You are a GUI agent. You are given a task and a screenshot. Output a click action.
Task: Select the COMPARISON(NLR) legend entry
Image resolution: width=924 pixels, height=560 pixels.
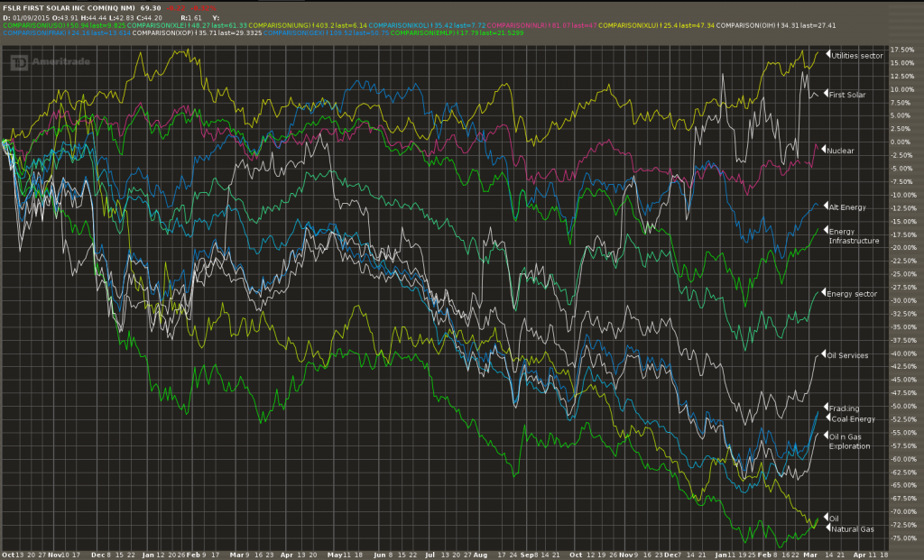coord(541,25)
